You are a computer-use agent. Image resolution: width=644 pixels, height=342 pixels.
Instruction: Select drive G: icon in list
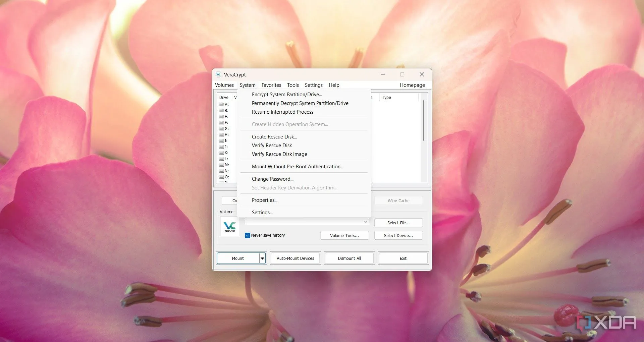pos(221,129)
